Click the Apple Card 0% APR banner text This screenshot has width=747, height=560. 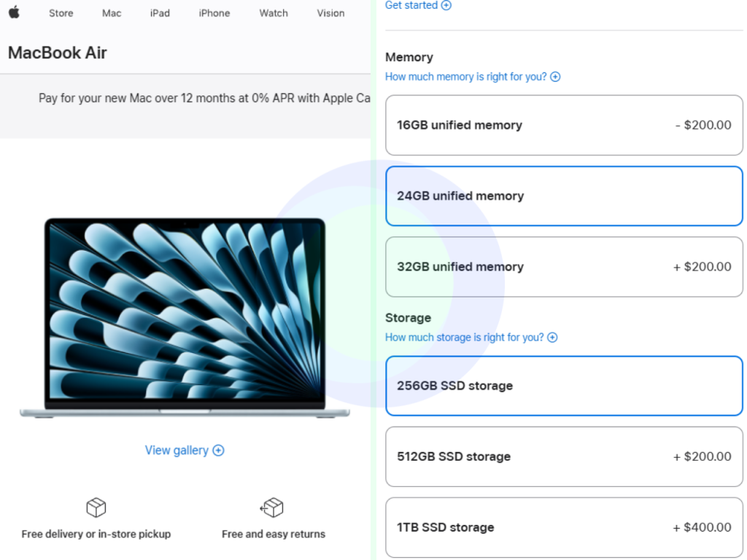204,98
